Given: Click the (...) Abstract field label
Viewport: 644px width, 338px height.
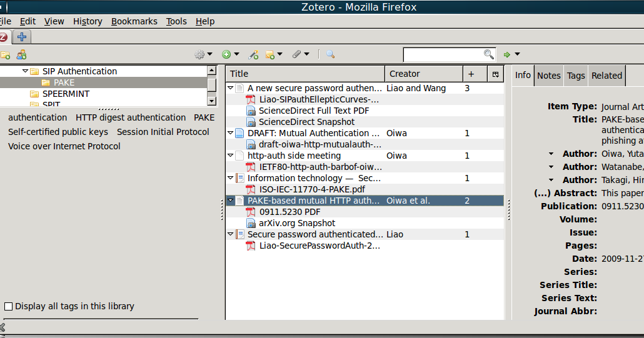Looking at the screenshot, I should (565, 193).
